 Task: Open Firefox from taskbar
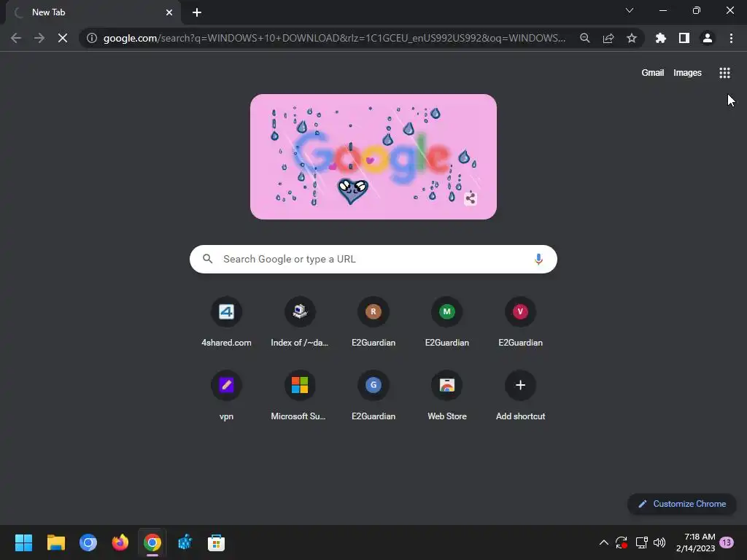pyautogui.click(x=120, y=542)
